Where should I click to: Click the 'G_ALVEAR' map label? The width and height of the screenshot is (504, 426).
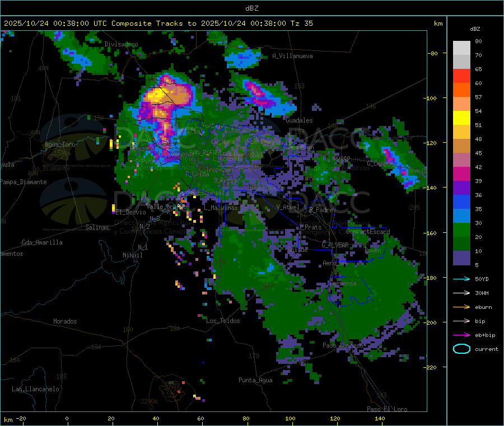335,245
